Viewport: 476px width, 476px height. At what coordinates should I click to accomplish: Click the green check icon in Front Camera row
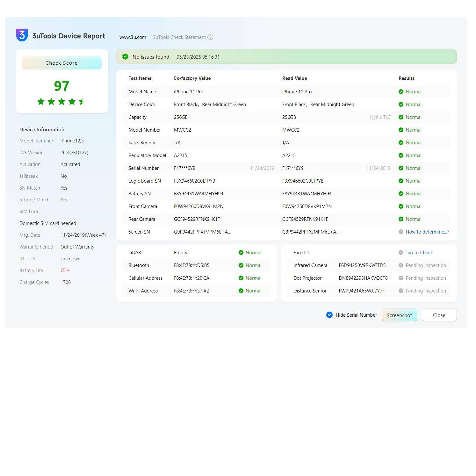(401, 206)
